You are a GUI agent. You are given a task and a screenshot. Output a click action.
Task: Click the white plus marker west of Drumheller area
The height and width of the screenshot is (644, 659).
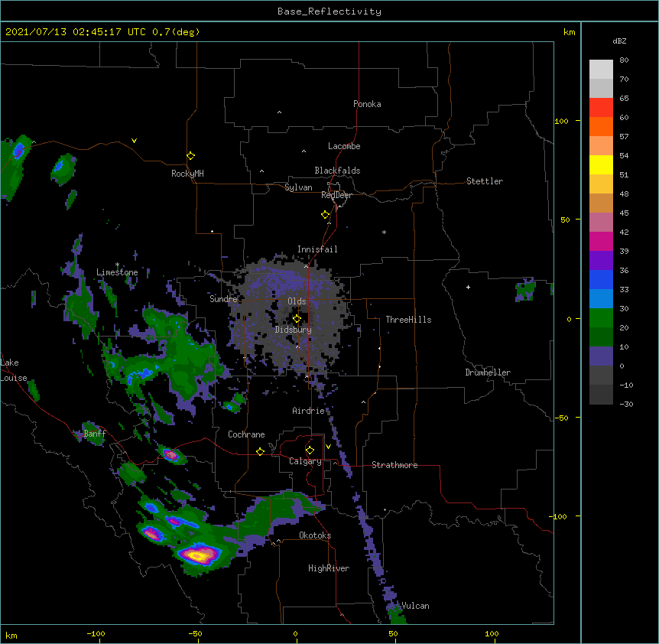pos(468,287)
